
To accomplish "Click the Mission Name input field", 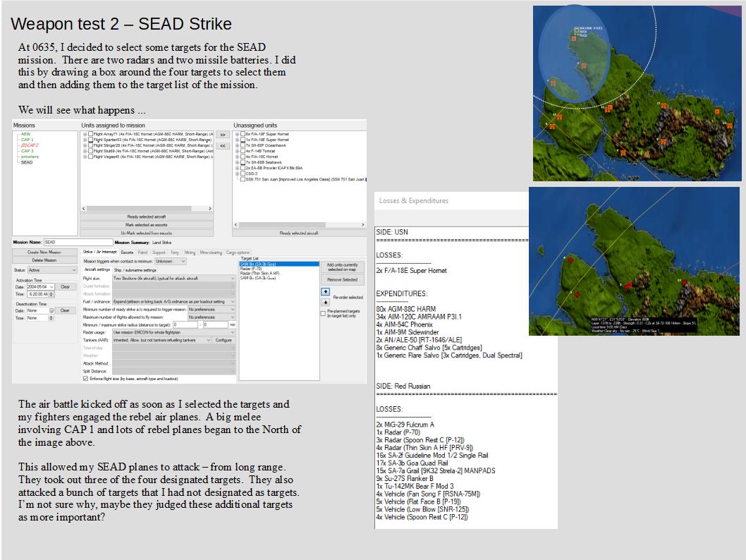I will (x=78, y=242).
